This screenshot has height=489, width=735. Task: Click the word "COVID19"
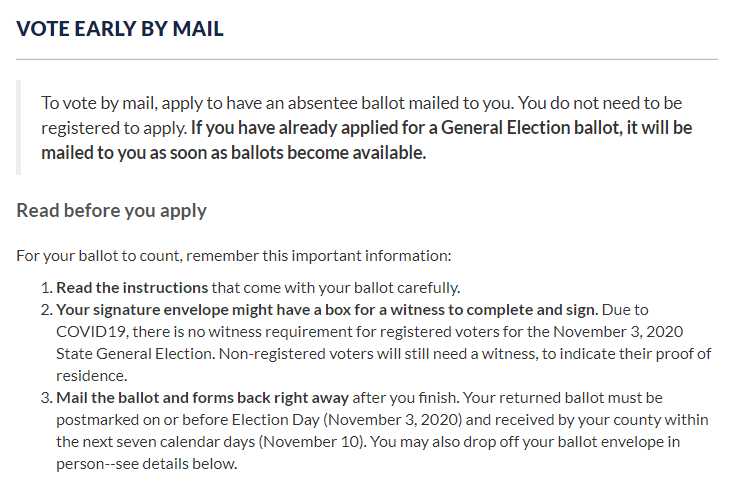[x=92, y=331]
